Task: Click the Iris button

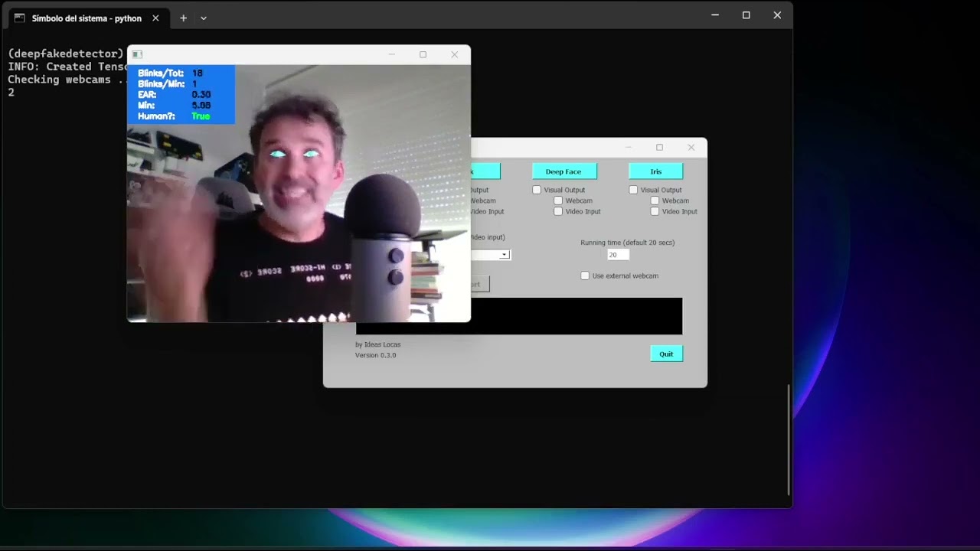Action: point(655,171)
